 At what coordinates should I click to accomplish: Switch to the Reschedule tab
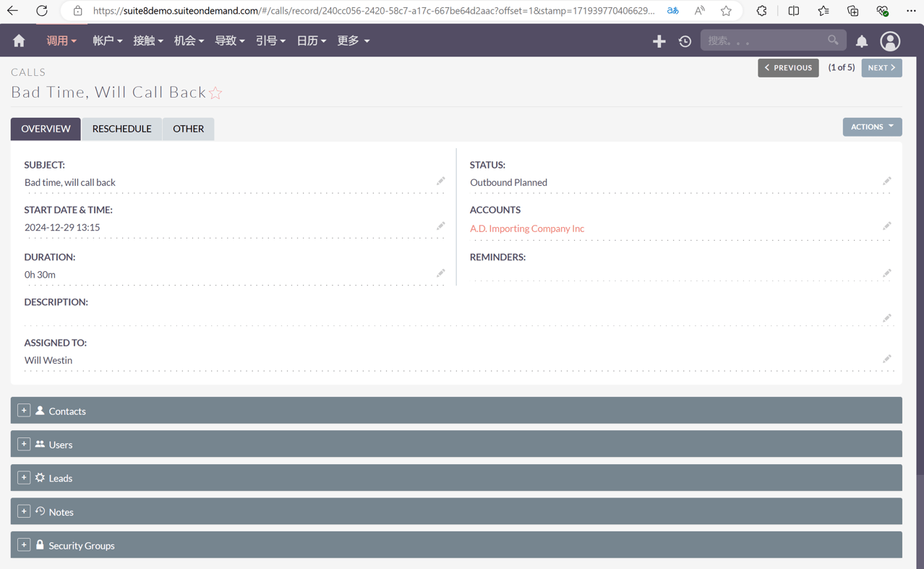[x=121, y=129]
